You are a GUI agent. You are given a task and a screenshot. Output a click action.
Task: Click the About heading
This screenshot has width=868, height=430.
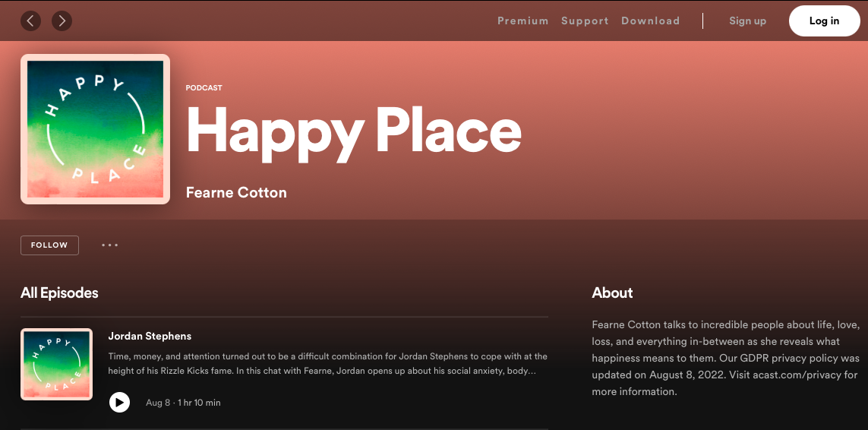tap(612, 292)
